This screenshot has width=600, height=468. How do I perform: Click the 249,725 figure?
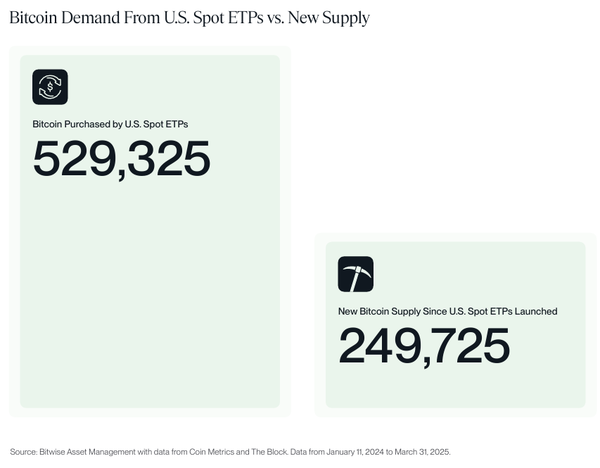point(424,346)
